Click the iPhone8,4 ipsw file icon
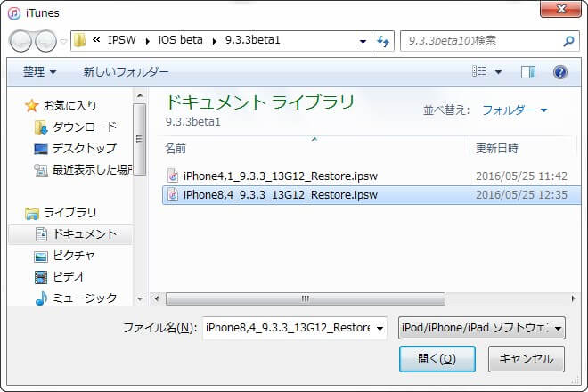588x392 pixels. pos(173,195)
